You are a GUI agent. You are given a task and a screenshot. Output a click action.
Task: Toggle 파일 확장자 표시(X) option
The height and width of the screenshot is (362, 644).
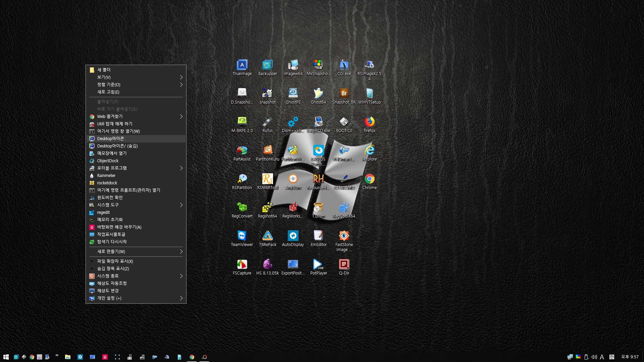pyautogui.click(x=136, y=261)
